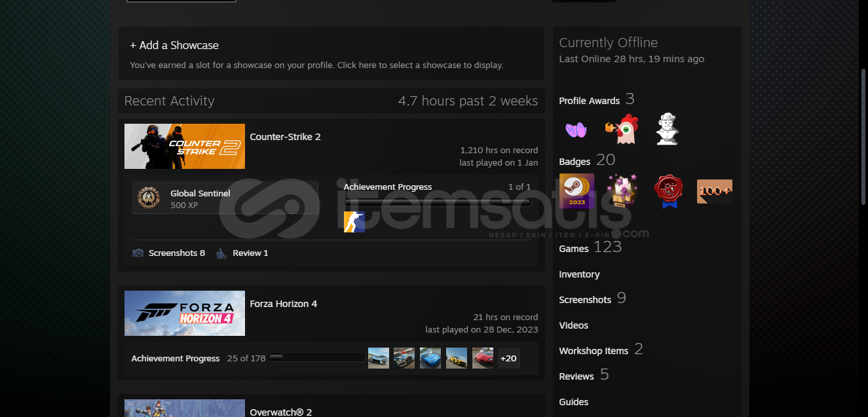Open the Counter-Strike 2 unlocked achievement icon
Image resolution: width=868 pixels, height=417 pixels.
pyautogui.click(x=354, y=221)
